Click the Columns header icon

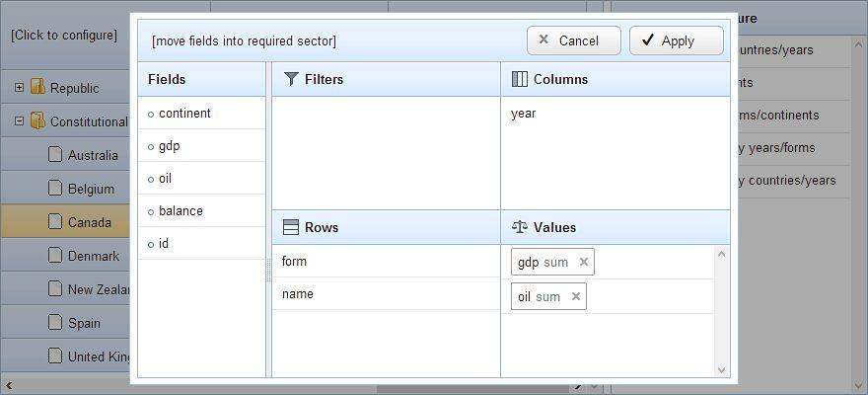point(520,79)
